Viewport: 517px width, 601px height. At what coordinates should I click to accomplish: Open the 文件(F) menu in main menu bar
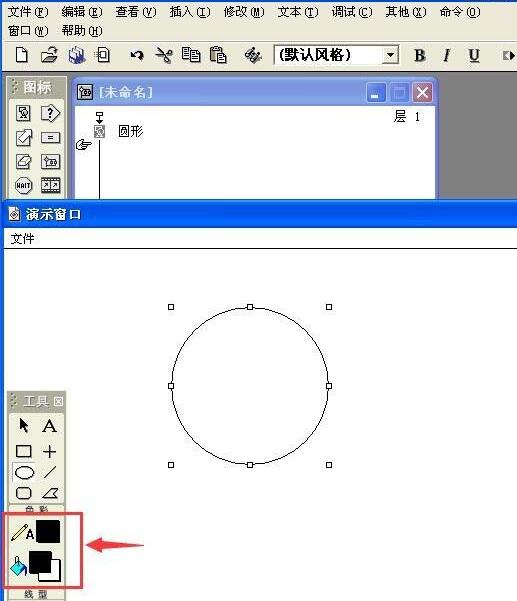coord(28,12)
